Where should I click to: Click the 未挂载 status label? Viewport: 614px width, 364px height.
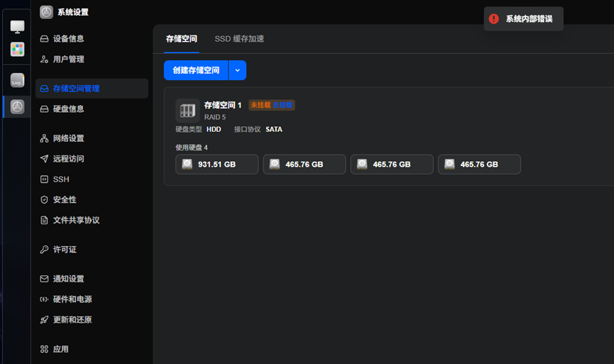[x=261, y=105]
